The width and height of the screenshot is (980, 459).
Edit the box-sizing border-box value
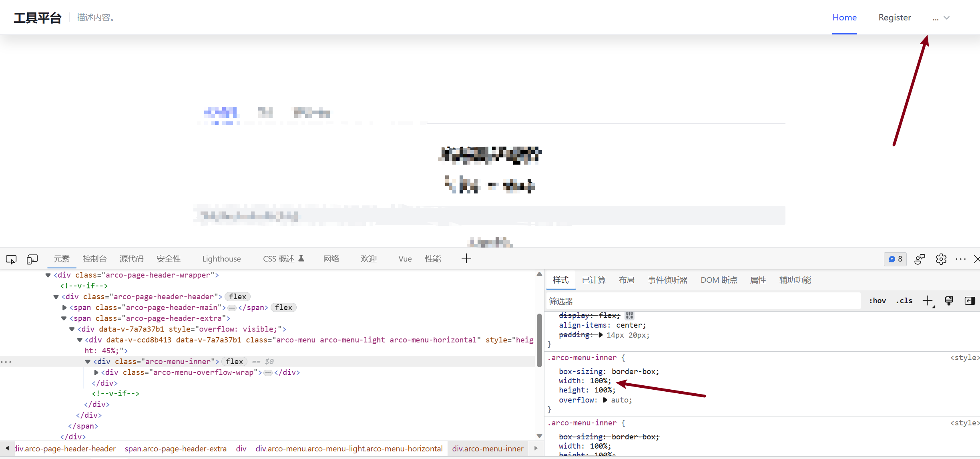tap(633, 372)
